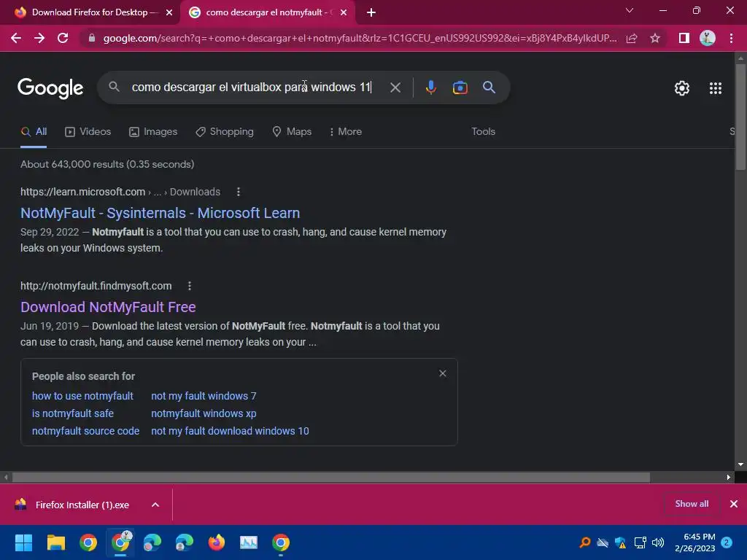The width and height of the screenshot is (747, 560).
Task: Expand Firefox Installer download options chevron
Action: (155, 505)
